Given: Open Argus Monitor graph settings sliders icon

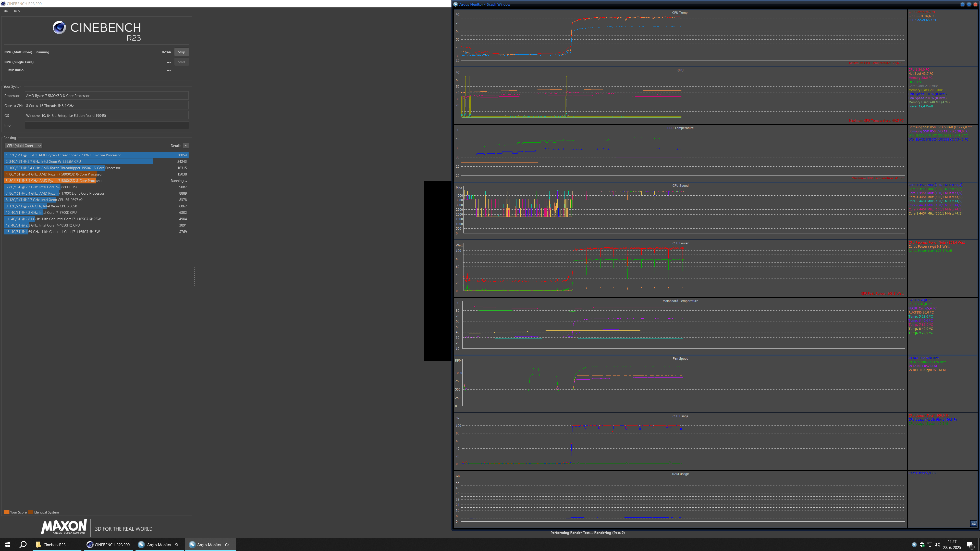Looking at the screenshot, I should point(974,523).
